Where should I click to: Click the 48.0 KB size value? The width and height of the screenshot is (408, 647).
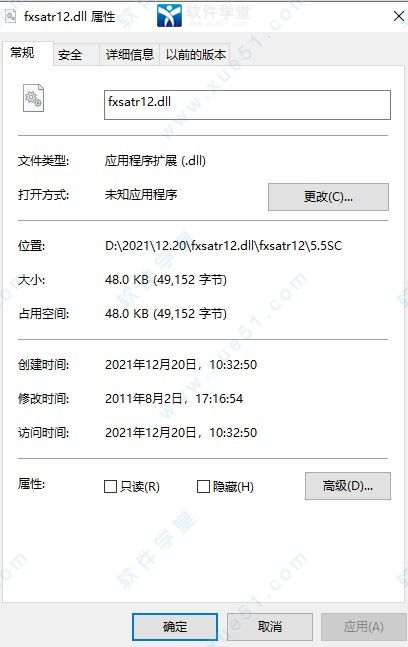[x=166, y=280]
